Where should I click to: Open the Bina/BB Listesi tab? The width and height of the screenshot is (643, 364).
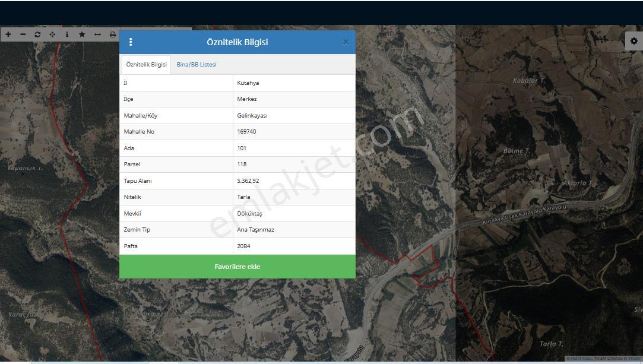pyautogui.click(x=197, y=64)
